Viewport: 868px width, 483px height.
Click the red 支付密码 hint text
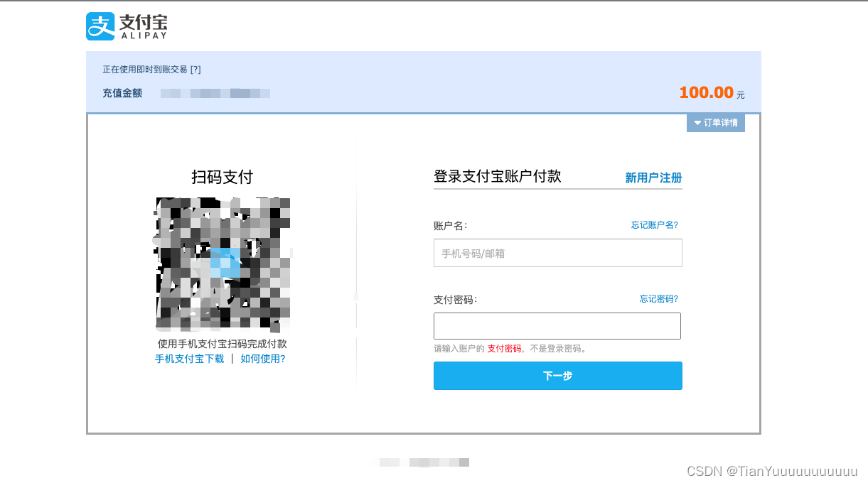[x=504, y=349]
